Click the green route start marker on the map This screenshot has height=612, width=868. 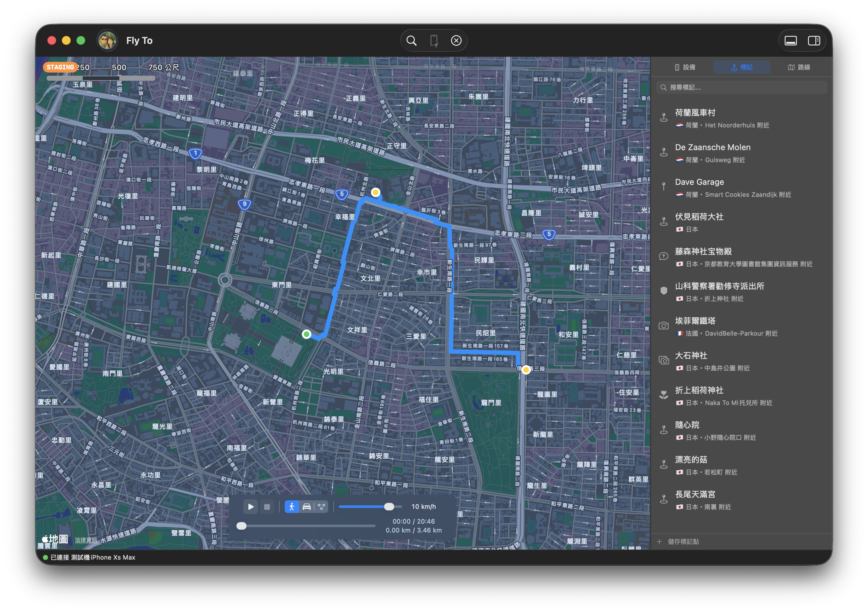coord(306,334)
